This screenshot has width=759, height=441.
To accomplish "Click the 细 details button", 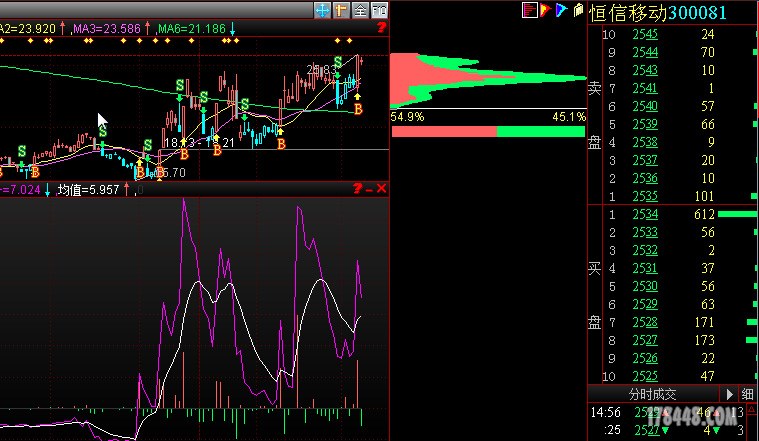I will click(748, 394).
